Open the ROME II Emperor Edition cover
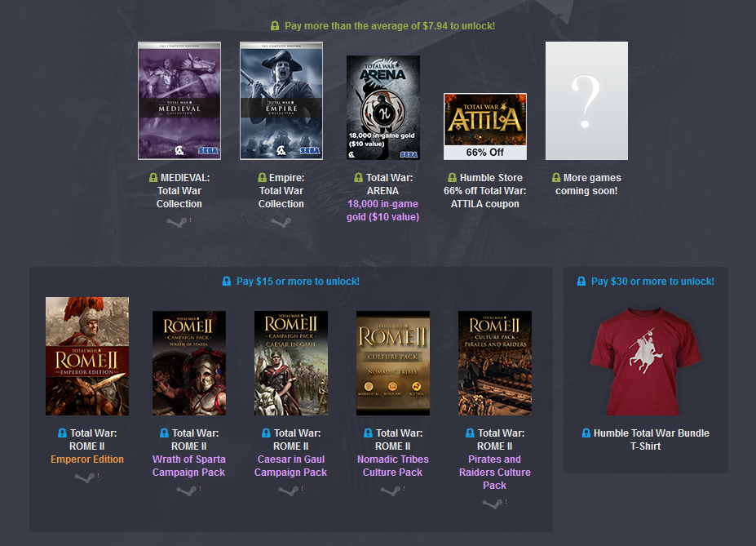This screenshot has height=546, width=756. [87, 356]
